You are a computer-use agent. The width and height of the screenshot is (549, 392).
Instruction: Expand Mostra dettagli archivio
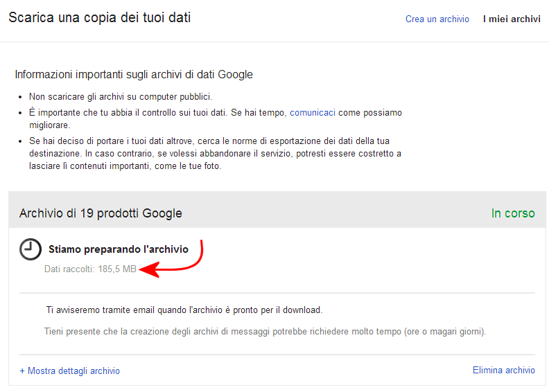73,371
